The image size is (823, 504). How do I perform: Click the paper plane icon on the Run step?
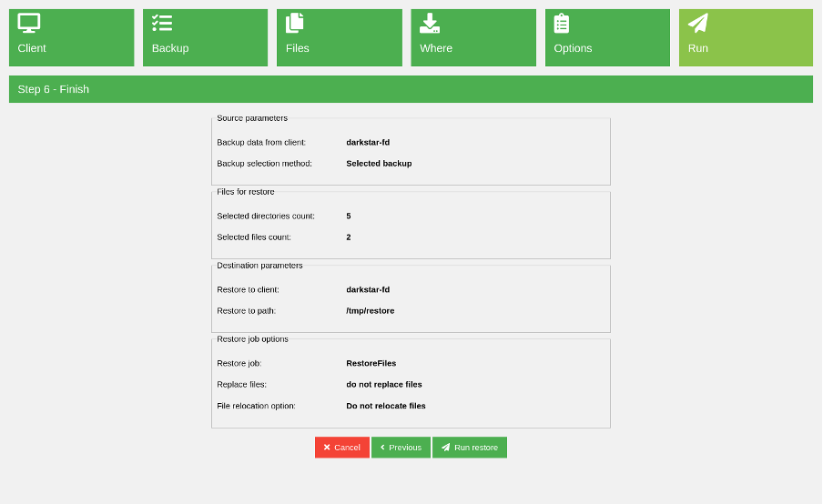(x=698, y=24)
